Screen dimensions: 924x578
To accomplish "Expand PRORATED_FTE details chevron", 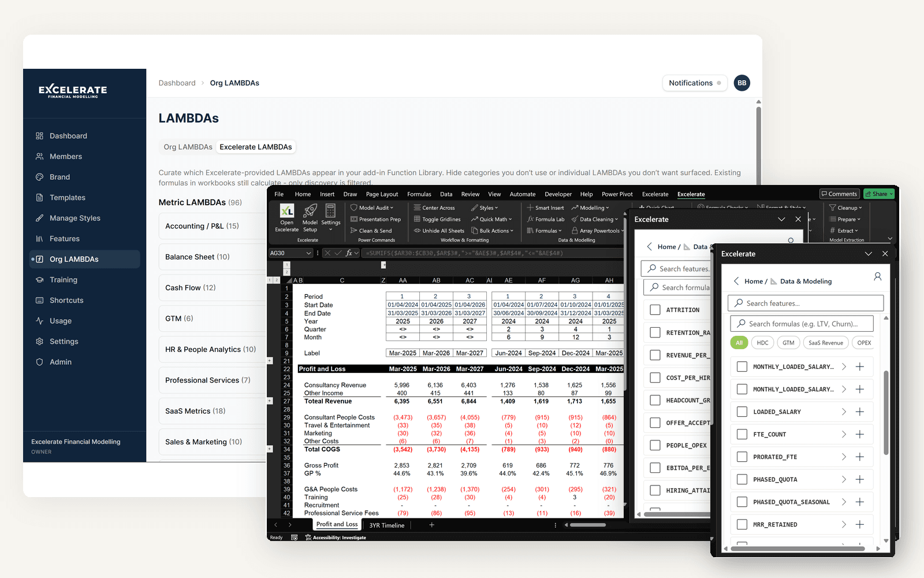I will [844, 457].
